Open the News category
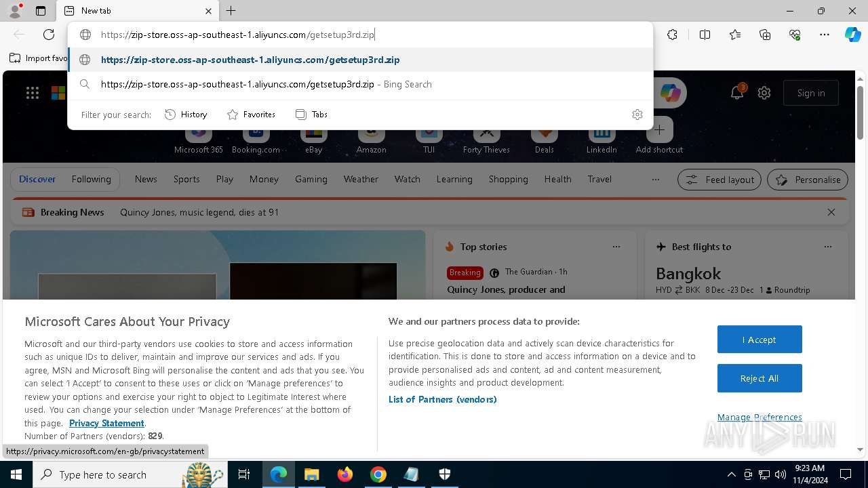868x488 pixels. [x=146, y=179]
